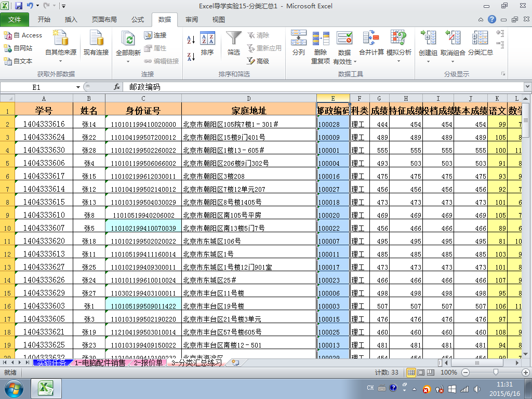Expand the formula bar
Viewport: 532px width, 399px height.
tap(527, 87)
